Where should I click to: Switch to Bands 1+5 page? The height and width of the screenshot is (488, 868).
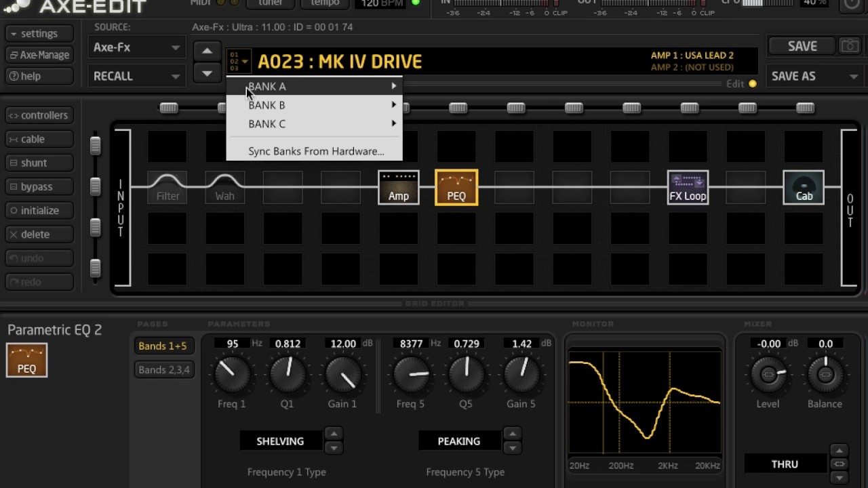click(163, 346)
